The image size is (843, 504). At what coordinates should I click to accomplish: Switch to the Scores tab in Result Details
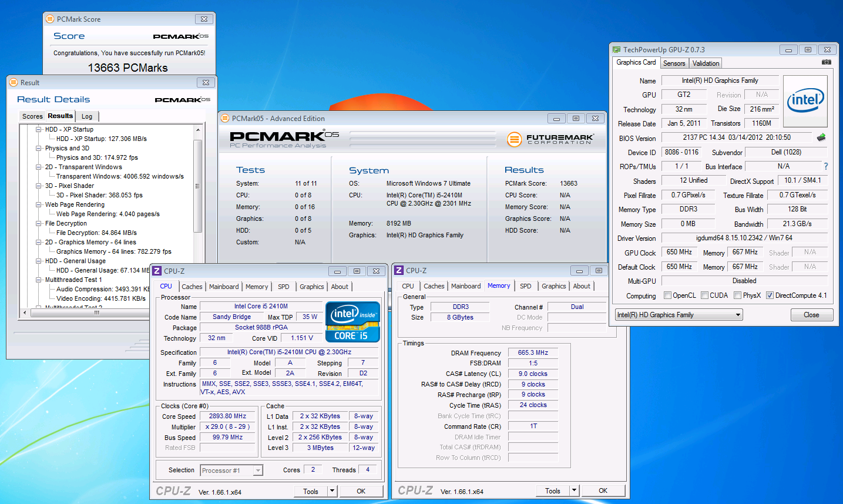pos(32,116)
